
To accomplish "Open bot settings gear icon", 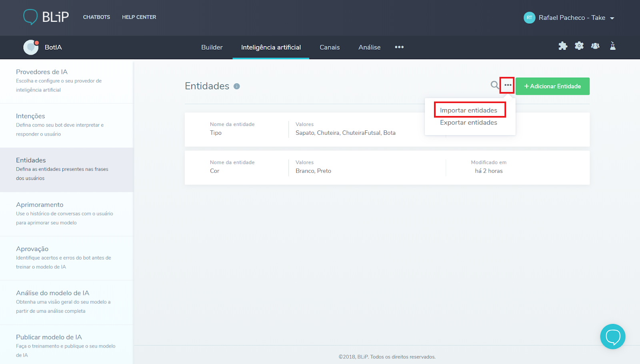I will coord(579,46).
